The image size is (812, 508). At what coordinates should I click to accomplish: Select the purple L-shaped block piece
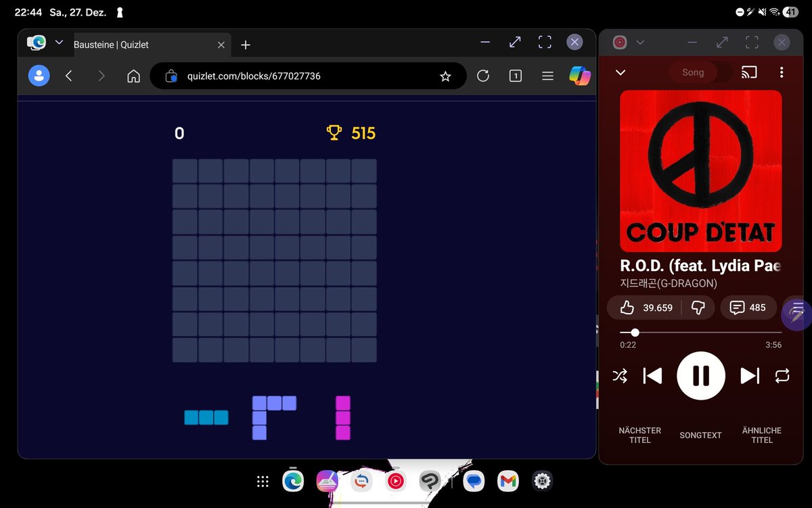click(274, 418)
